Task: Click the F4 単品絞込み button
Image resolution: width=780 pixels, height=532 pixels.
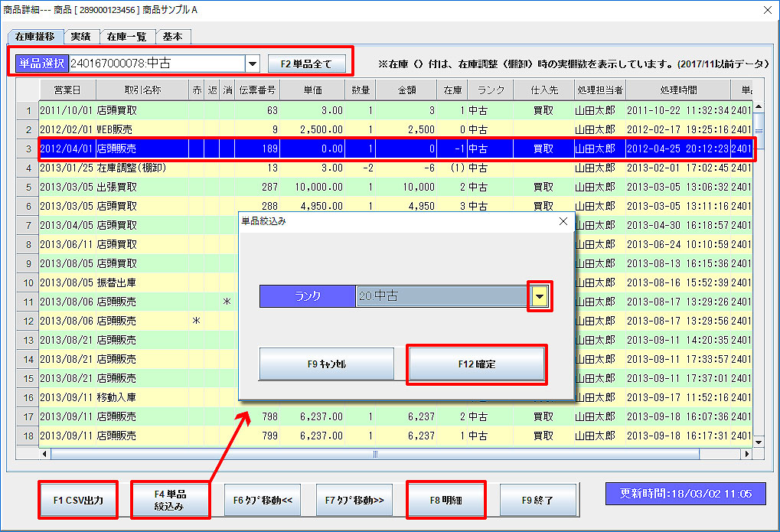Action: [170, 500]
